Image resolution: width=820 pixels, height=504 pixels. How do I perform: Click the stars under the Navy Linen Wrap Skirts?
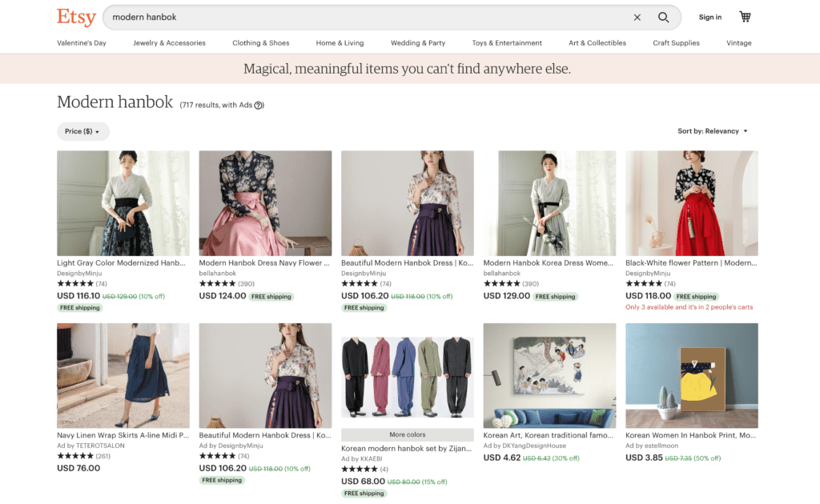[74, 455]
